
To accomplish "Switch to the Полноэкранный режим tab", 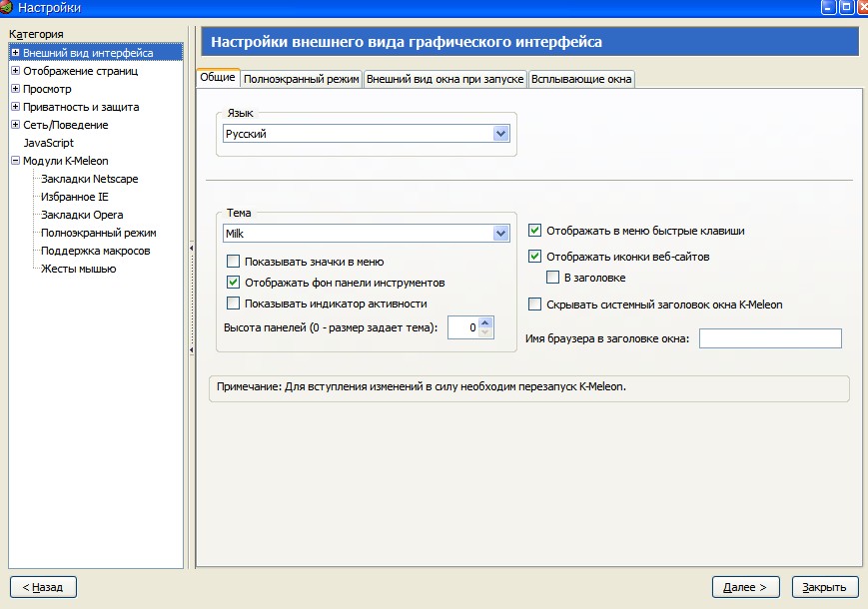I will (x=301, y=79).
